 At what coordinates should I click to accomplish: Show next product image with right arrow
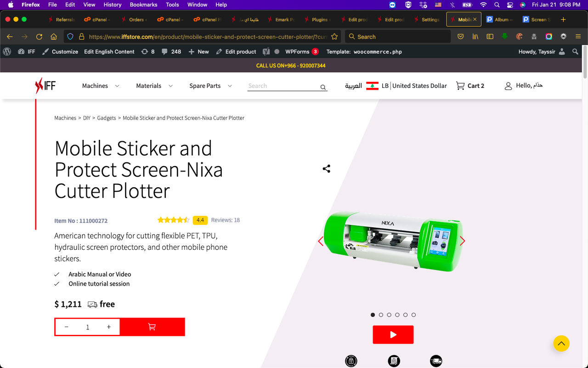(x=462, y=241)
